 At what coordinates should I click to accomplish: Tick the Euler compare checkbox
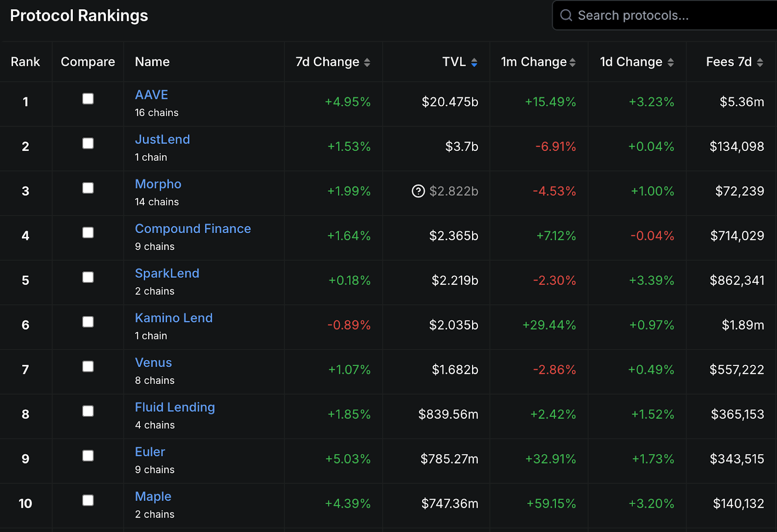[x=88, y=456]
